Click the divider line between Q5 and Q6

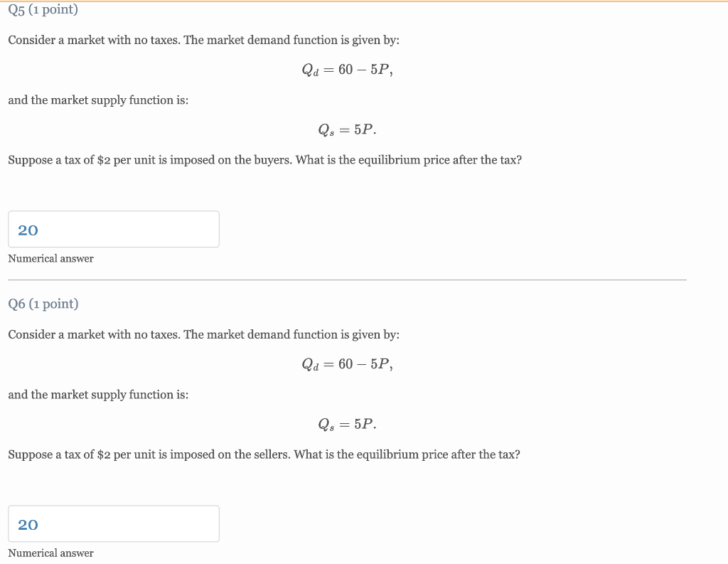pyautogui.click(x=348, y=280)
